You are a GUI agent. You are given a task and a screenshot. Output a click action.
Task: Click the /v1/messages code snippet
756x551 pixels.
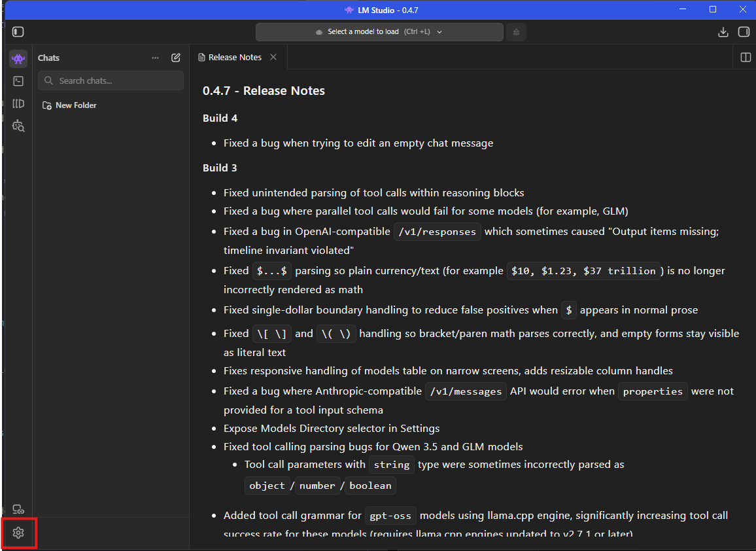466,391
